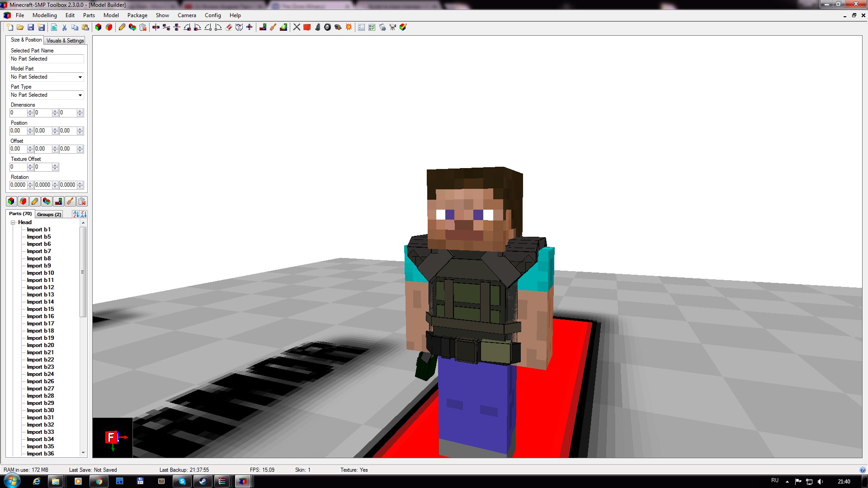The width and height of the screenshot is (868, 488).
Task: Open the Config menu
Action: (x=213, y=15)
